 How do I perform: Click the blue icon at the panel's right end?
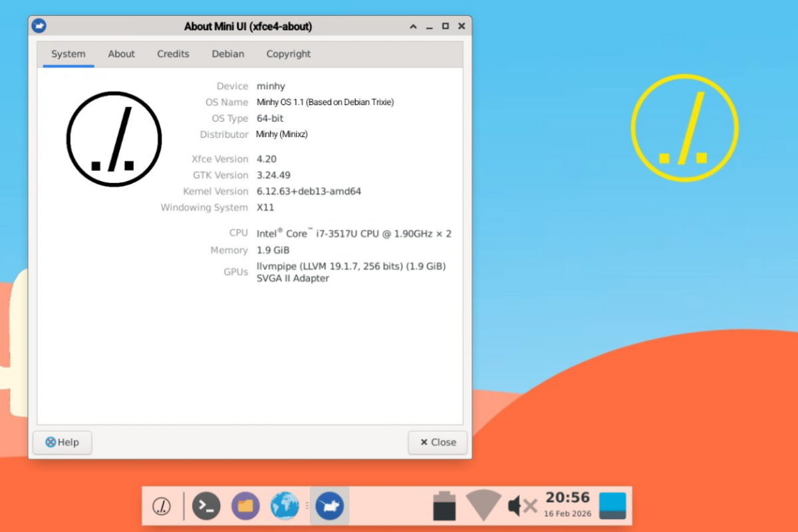612,506
